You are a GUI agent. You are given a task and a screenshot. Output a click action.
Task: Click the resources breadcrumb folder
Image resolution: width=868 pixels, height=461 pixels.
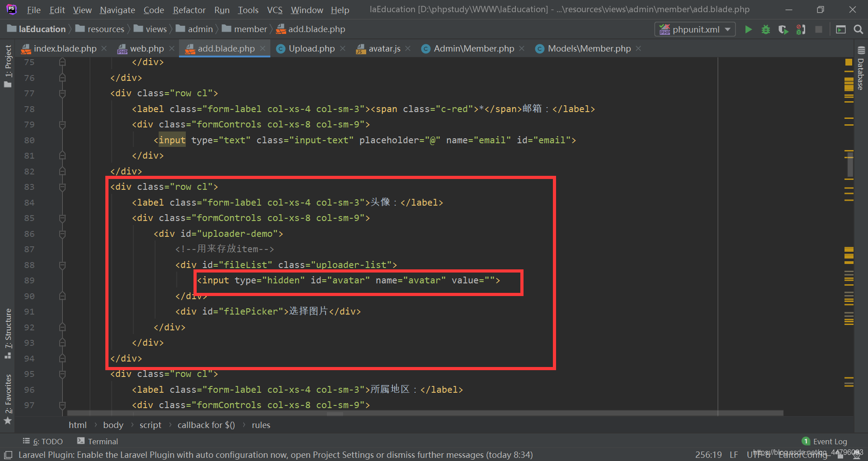[100, 29]
